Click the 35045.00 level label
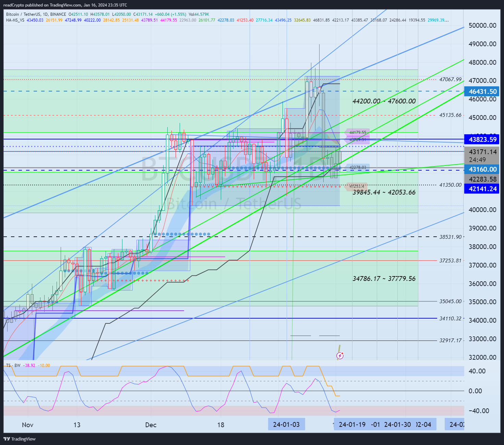This screenshot has width=504, height=445. (451, 301)
